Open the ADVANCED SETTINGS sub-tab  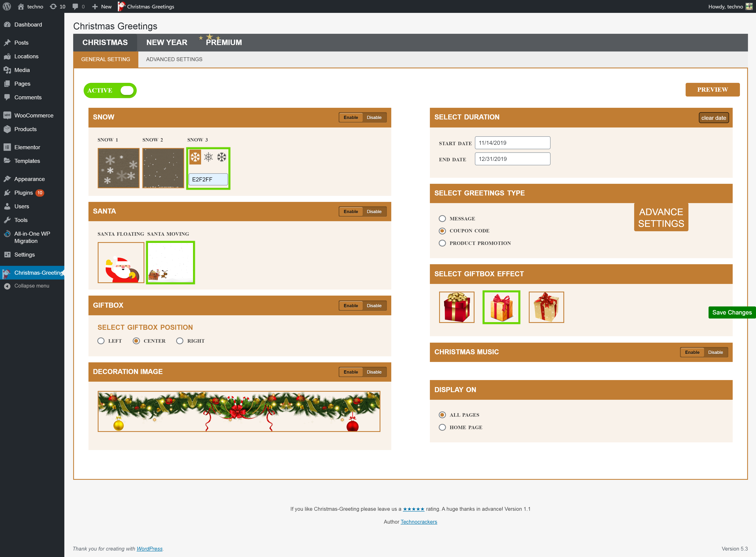click(174, 59)
